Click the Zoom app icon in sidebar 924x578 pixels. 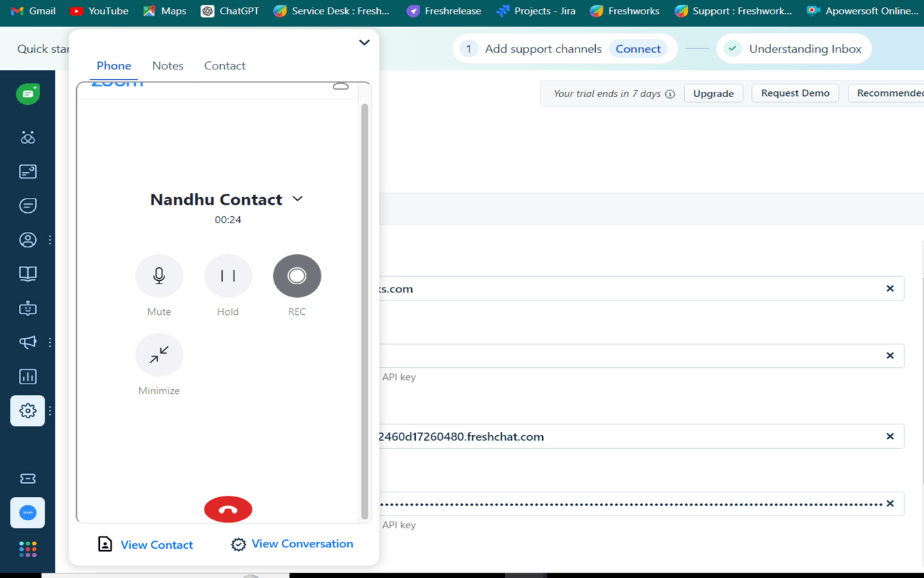tap(28, 513)
